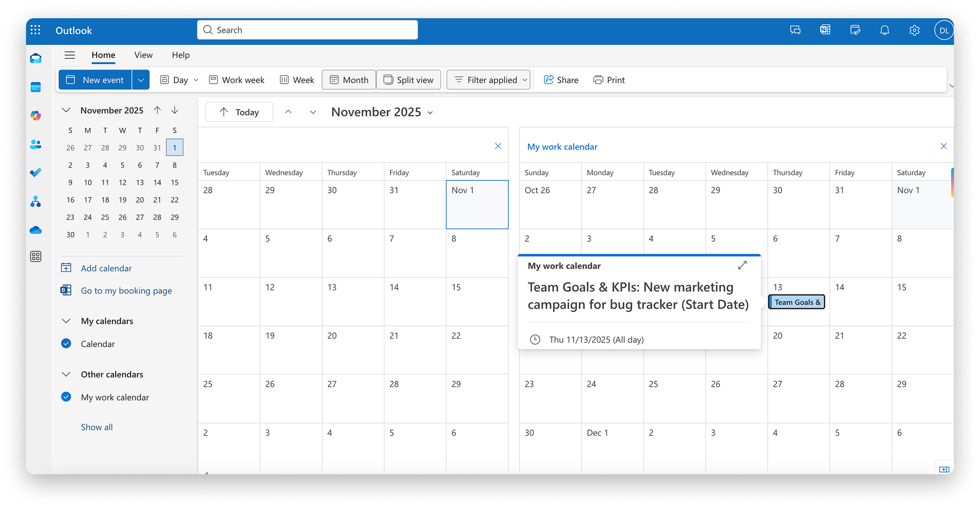Screen dimensions: 980x508
Task: Collapse the Other calendars section
Action: click(x=66, y=374)
